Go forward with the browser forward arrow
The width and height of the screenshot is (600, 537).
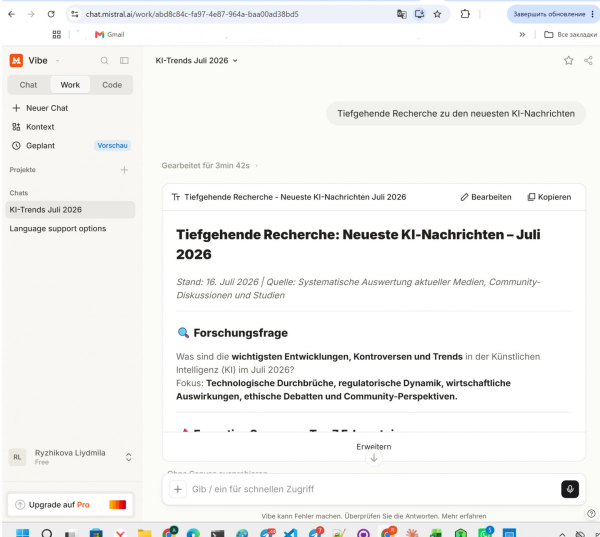(x=31, y=14)
